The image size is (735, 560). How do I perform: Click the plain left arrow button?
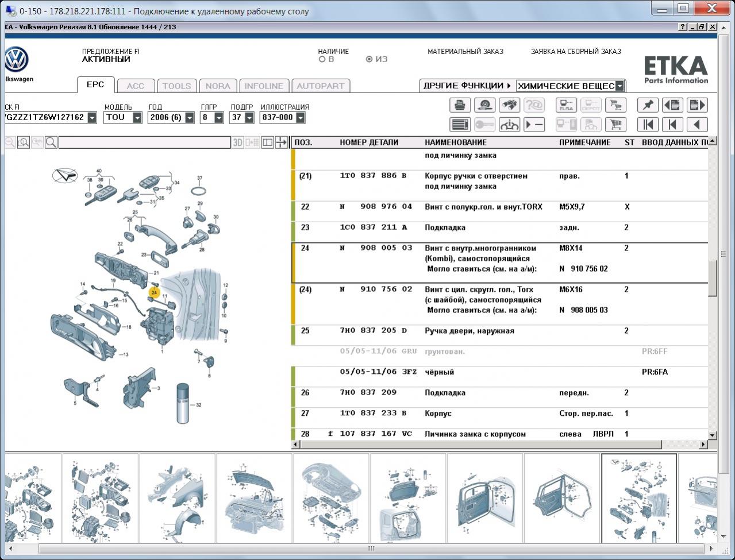pyautogui.click(x=697, y=124)
